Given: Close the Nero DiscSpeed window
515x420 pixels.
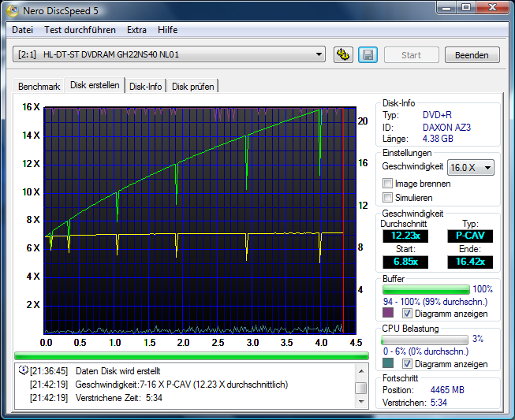Looking at the screenshot, I should (492, 7).
